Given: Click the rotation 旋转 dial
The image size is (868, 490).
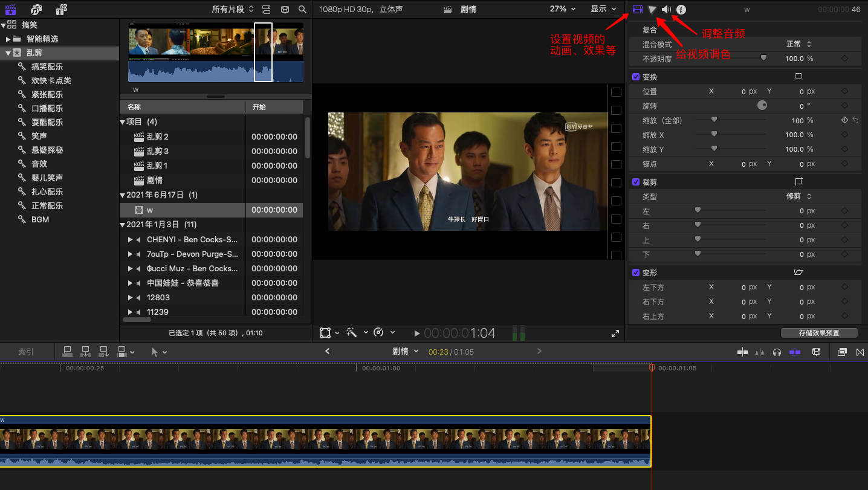Looking at the screenshot, I should 762,105.
